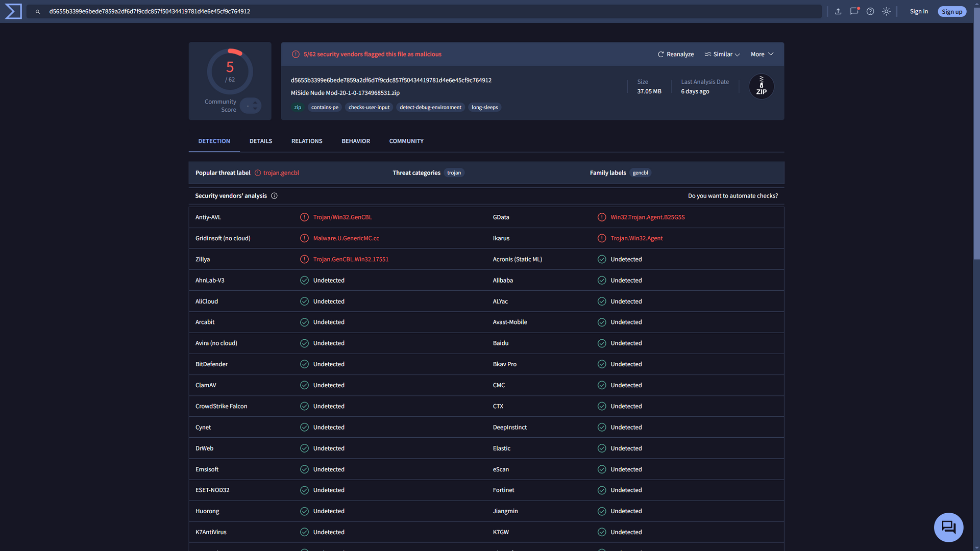Viewport: 980px width, 551px height.
Task: Click the GData detection alert icon
Action: tap(602, 217)
